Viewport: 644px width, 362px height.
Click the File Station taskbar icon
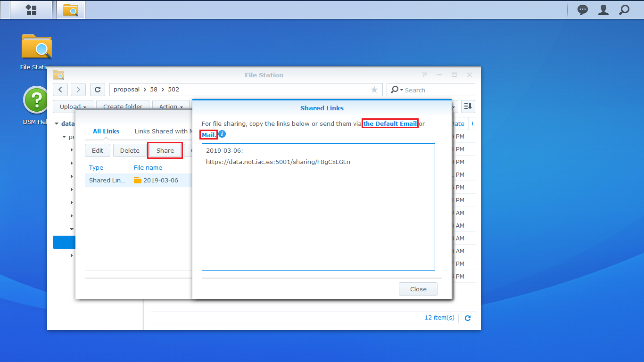(x=71, y=10)
